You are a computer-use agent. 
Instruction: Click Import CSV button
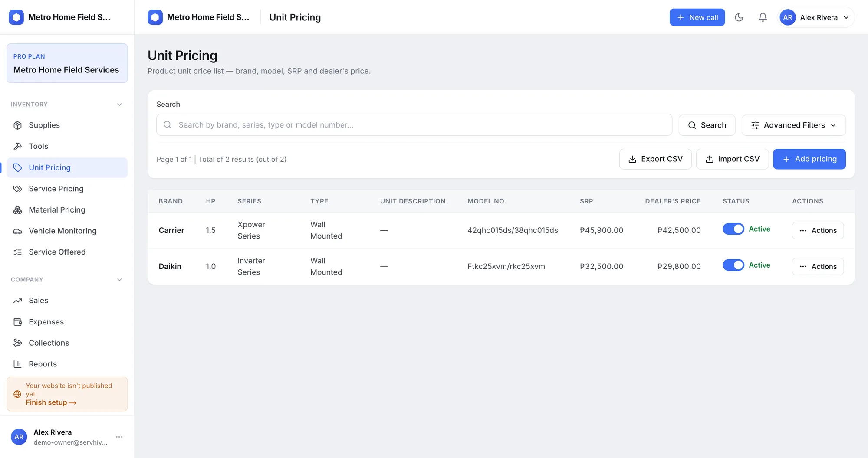pos(732,159)
